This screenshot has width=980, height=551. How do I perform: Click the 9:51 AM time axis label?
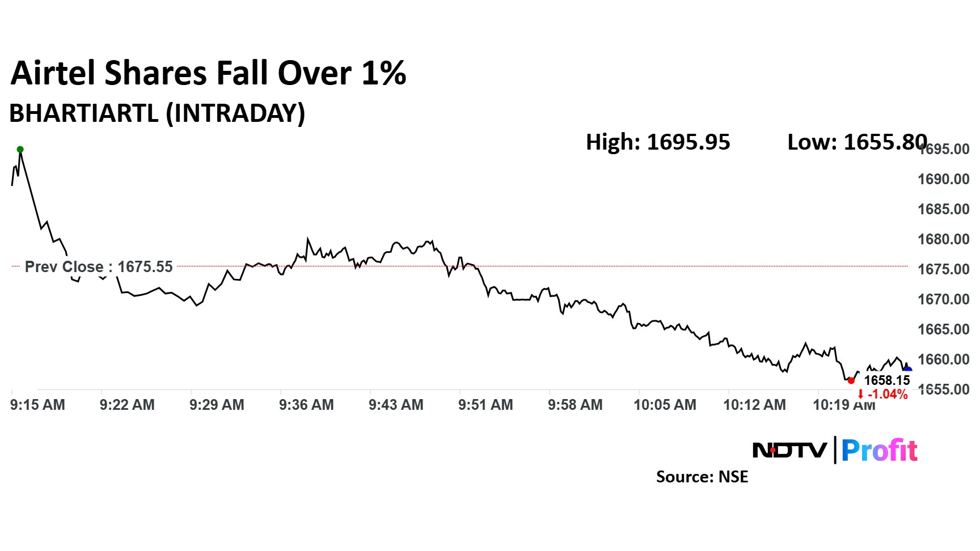pos(485,405)
